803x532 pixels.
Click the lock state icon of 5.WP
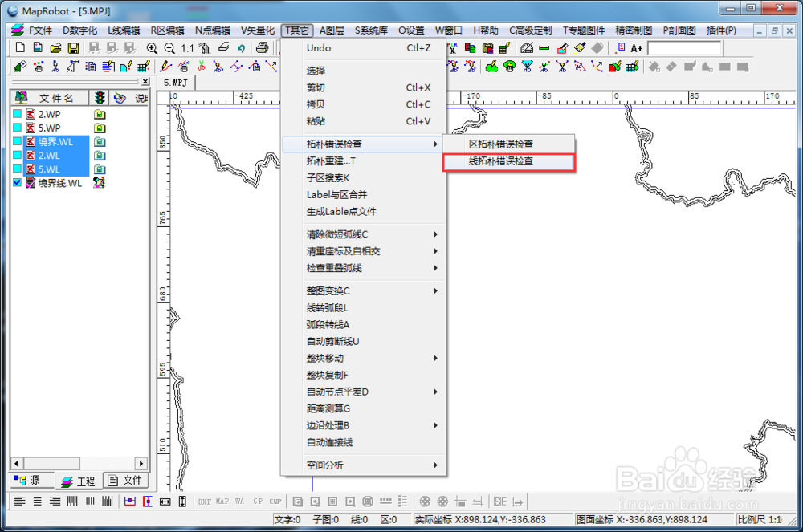(100, 128)
